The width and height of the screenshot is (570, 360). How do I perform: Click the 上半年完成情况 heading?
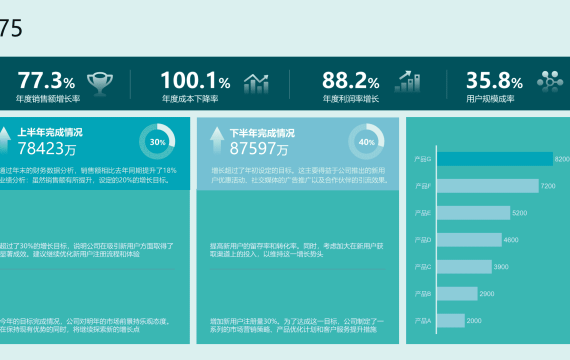(50, 132)
